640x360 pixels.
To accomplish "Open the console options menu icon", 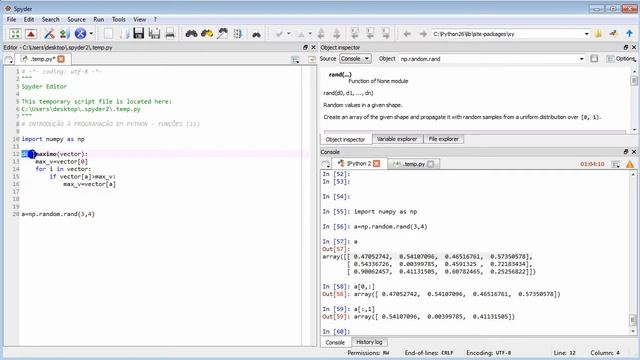I will pyautogui.click(x=616, y=164).
